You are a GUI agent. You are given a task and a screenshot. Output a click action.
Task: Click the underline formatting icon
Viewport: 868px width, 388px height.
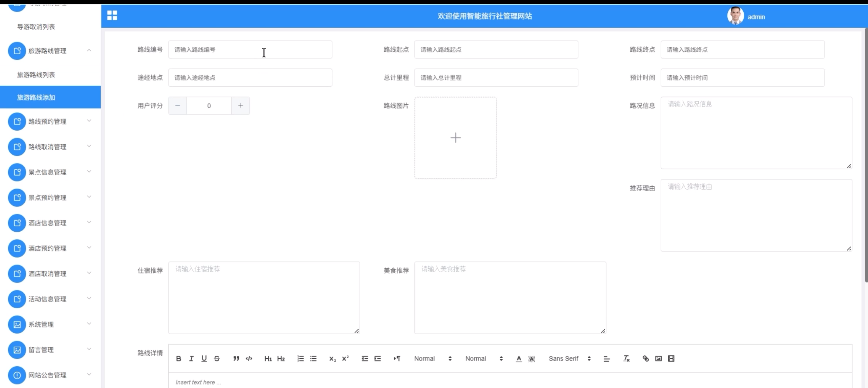click(204, 358)
